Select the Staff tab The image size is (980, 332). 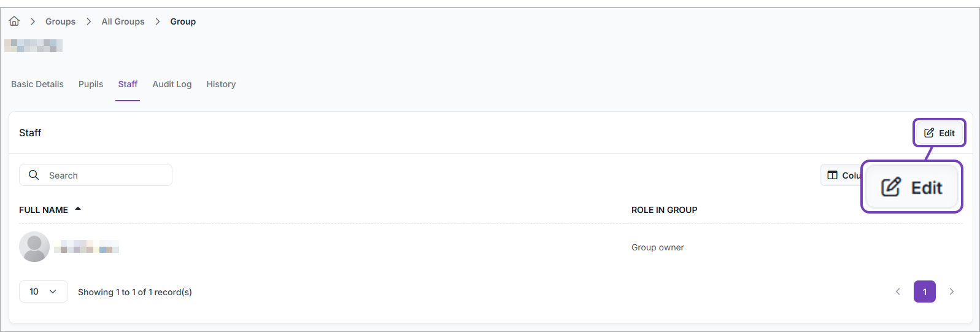pos(128,84)
